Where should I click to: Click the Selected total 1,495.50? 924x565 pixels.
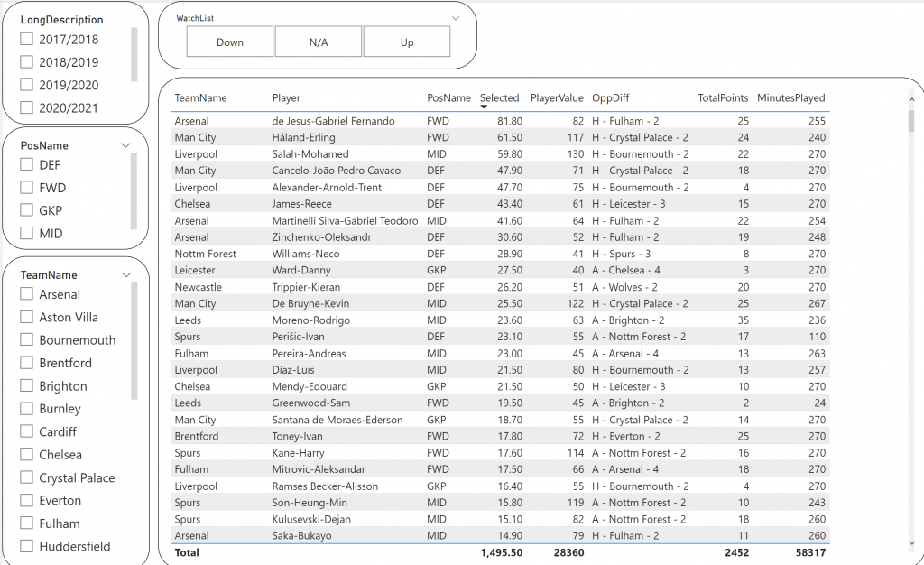(502, 552)
